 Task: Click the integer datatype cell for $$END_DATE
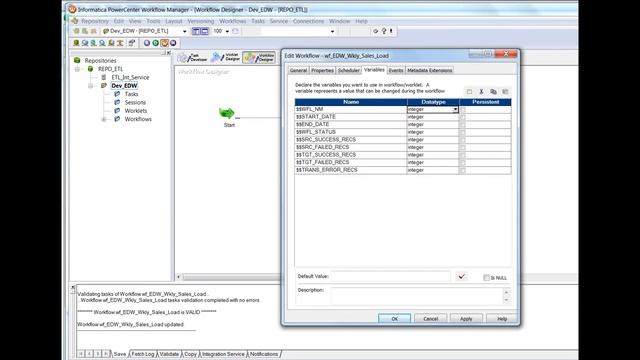[x=433, y=124]
